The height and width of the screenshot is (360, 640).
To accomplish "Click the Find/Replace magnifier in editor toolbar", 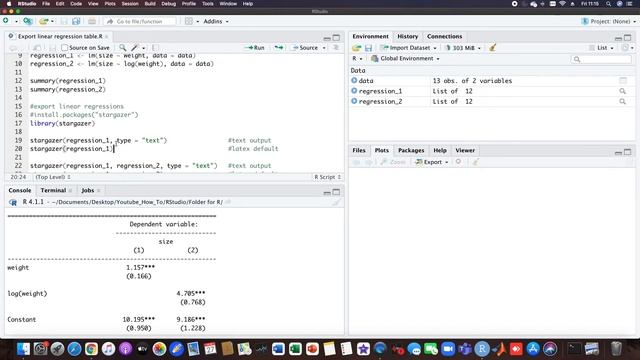I will click(122, 48).
